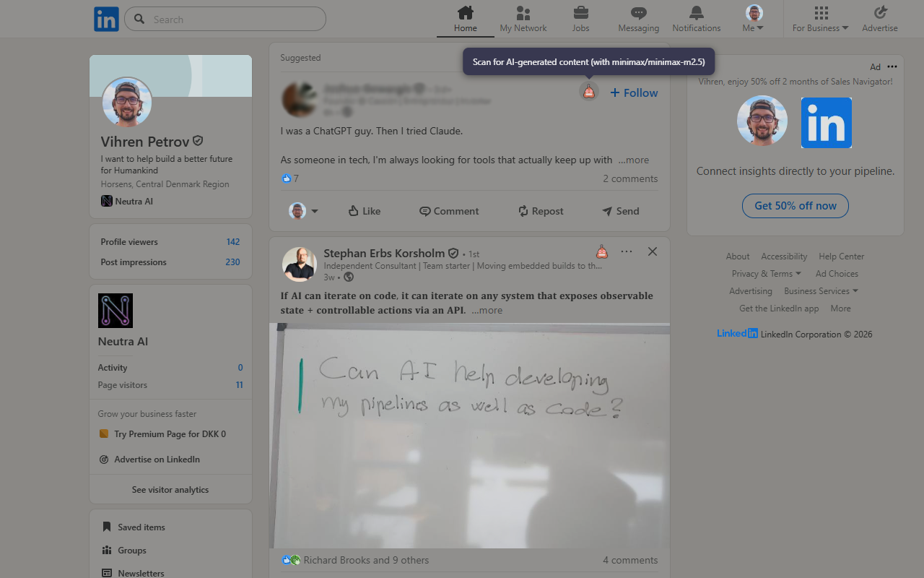
Task: Like the suggested post
Action: coord(364,211)
